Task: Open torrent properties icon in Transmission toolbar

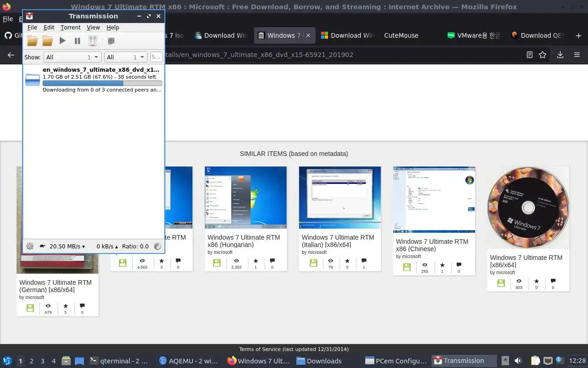Action: (x=111, y=41)
